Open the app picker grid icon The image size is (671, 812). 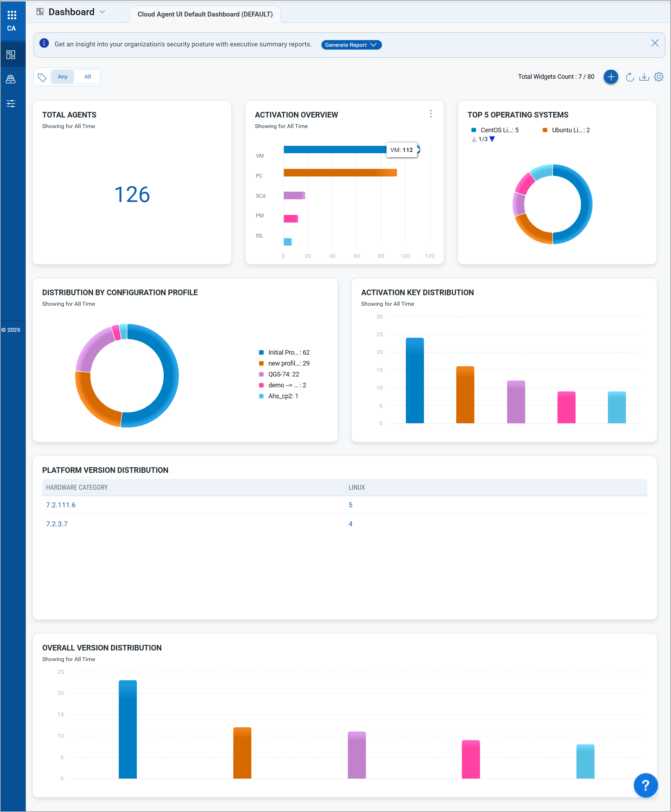[x=12, y=15]
